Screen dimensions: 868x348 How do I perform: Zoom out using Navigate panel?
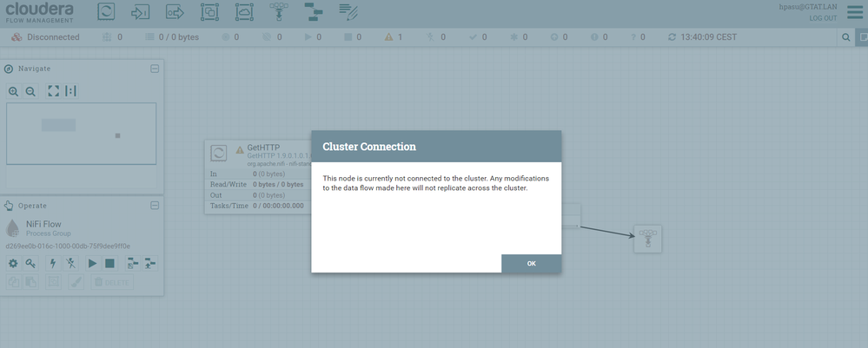click(30, 91)
